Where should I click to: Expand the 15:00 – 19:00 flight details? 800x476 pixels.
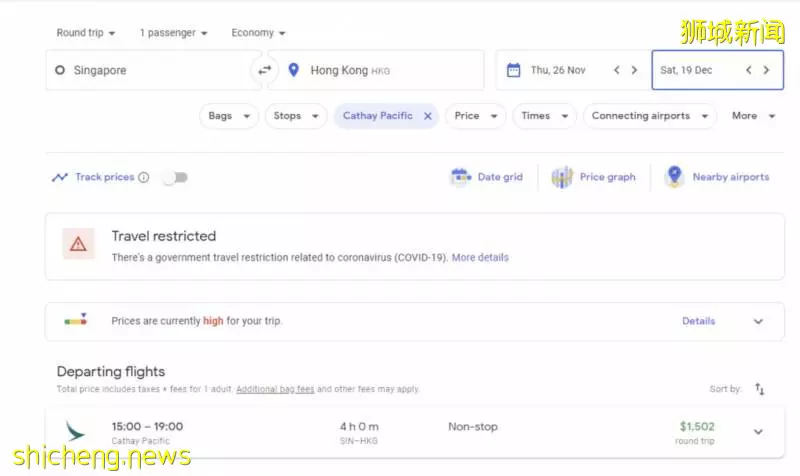758,432
